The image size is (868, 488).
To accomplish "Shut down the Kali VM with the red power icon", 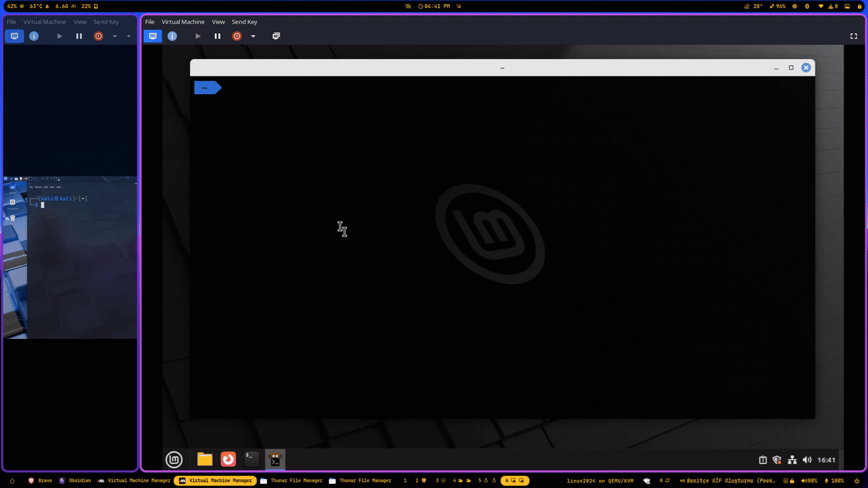I will [x=98, y=36].
